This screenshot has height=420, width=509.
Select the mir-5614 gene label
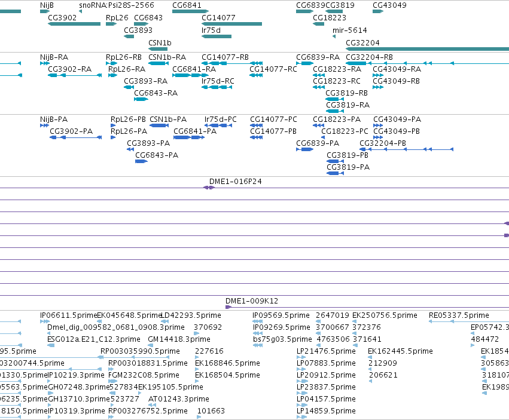350,30
